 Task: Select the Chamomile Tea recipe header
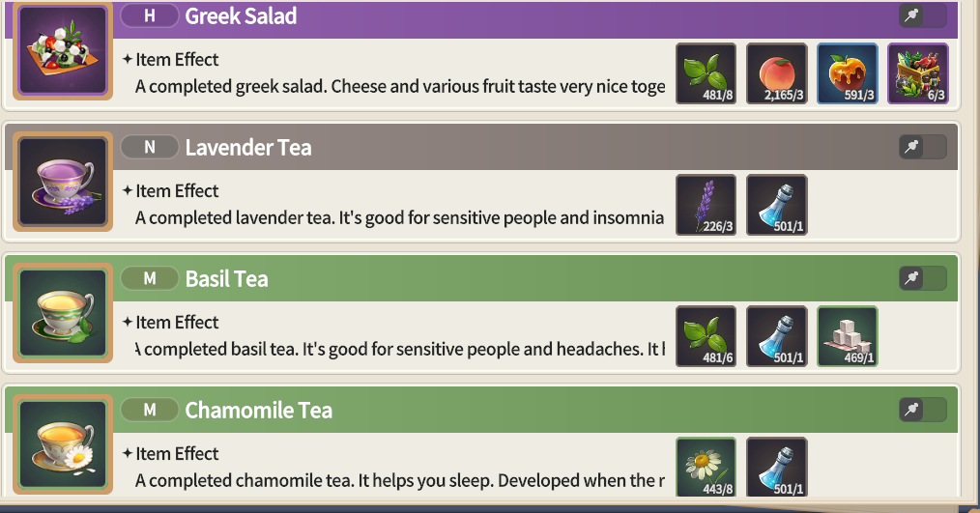[481, 410]
